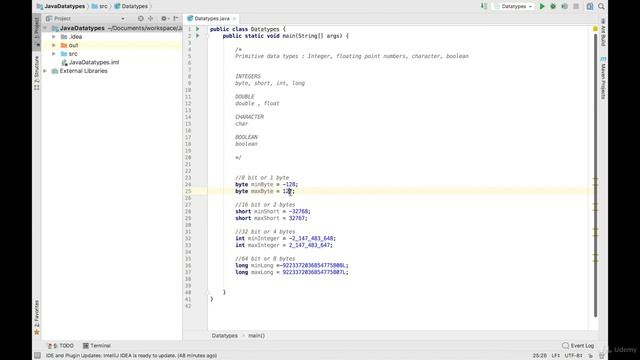This screenshot has height=360, width=640.
Task: Open Search Everywhere magnifier icon
Action: click(601, 7)
